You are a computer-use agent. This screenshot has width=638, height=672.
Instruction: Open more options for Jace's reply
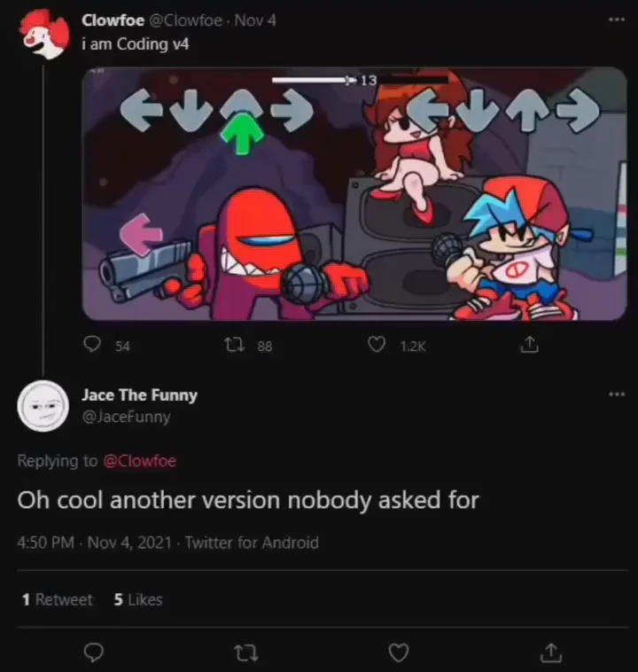click(616, 395)
